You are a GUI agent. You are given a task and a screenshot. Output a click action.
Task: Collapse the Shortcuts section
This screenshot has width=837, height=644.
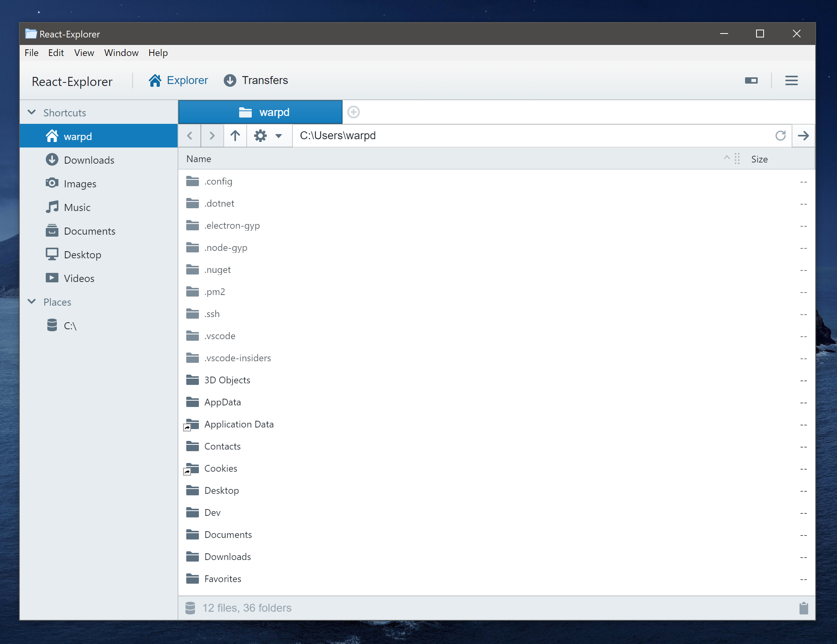point(32,112)
